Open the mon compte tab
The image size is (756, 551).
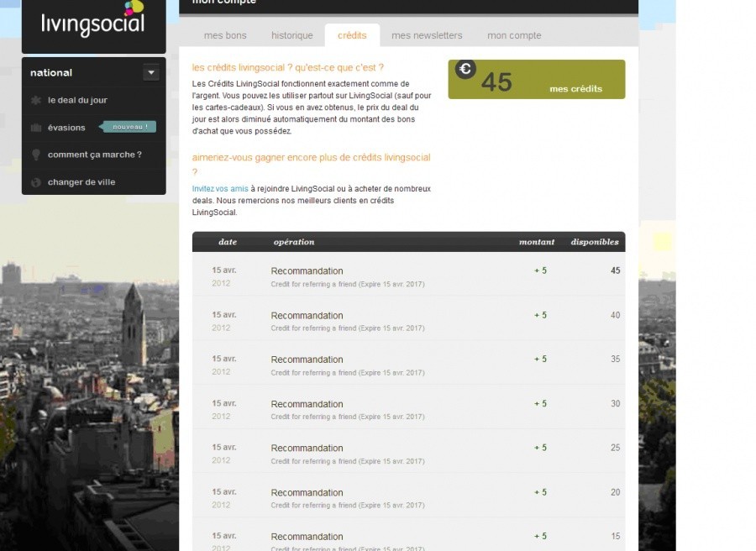pyautogui.click(x=514, y=35)
